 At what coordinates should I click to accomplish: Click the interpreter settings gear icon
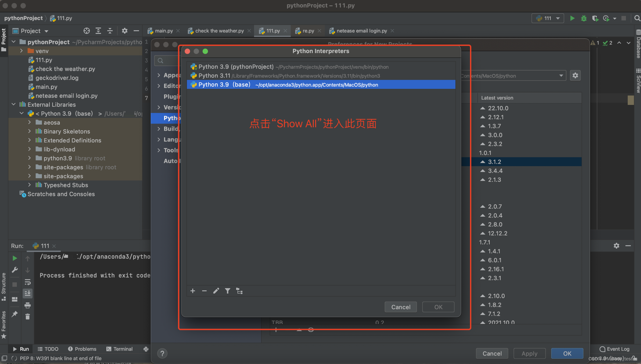[575, 76]
